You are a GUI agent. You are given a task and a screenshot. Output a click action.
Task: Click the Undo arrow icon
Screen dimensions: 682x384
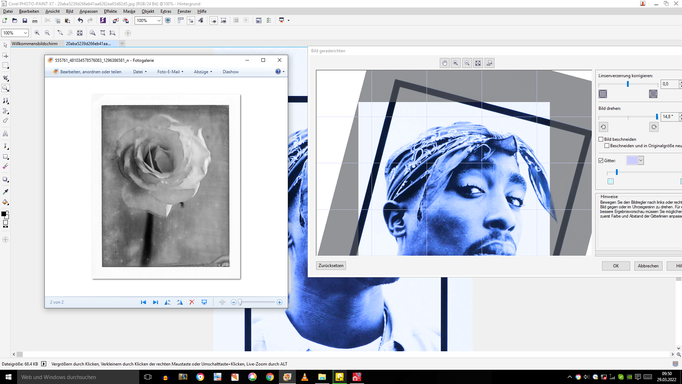point(80,20)
